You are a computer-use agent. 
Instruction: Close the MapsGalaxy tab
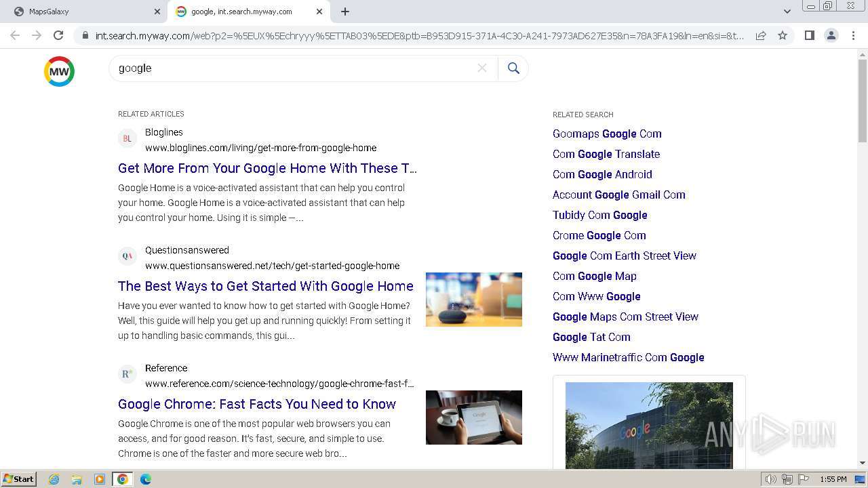coord(157,12)
